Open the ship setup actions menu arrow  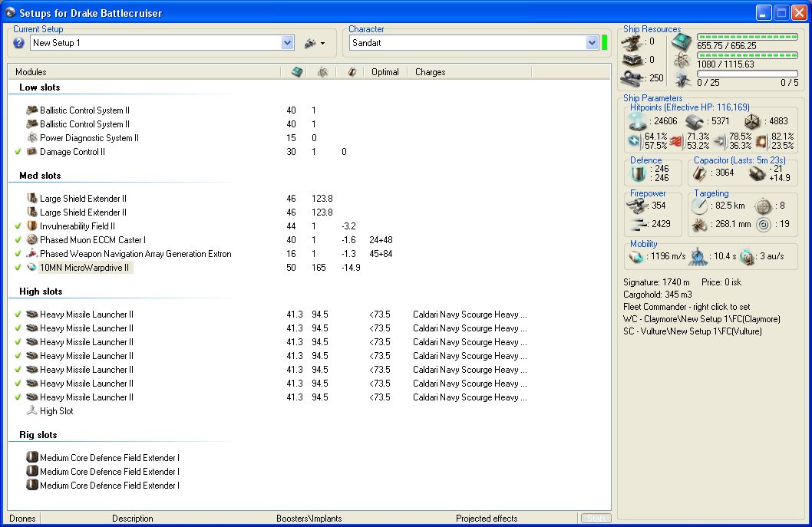[x=322, y=44]
